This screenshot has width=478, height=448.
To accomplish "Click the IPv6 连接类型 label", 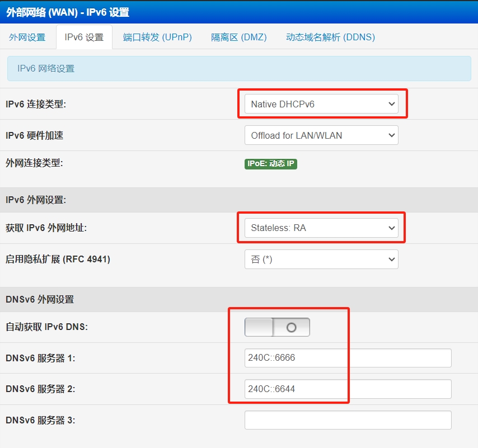I will [36, 104].
